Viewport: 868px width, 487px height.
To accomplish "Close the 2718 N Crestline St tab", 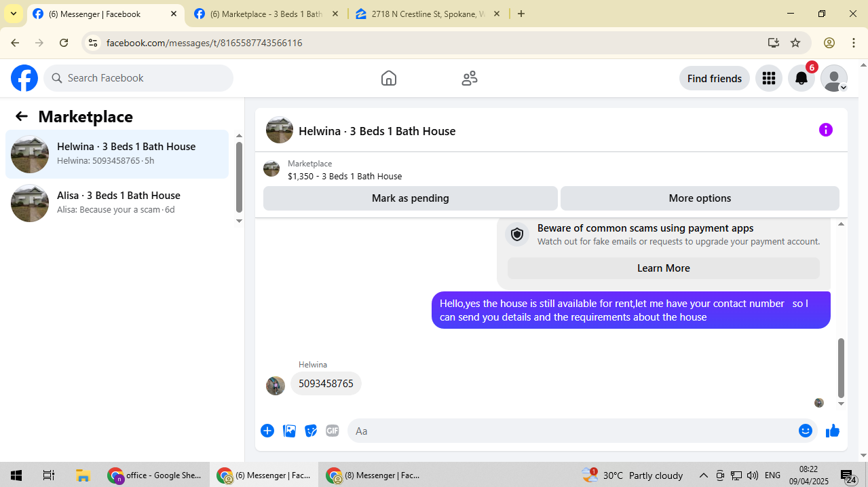I will point(497,14).
